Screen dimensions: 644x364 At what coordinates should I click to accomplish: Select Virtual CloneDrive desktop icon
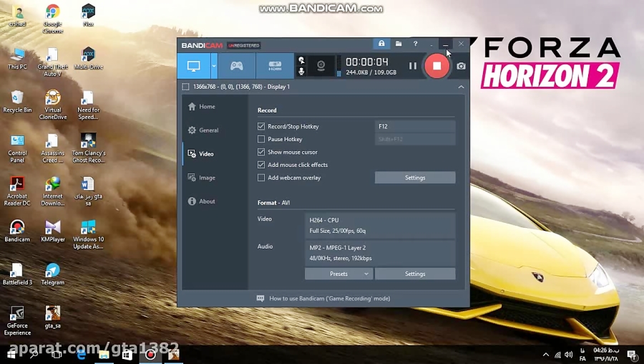pos(52,105)
